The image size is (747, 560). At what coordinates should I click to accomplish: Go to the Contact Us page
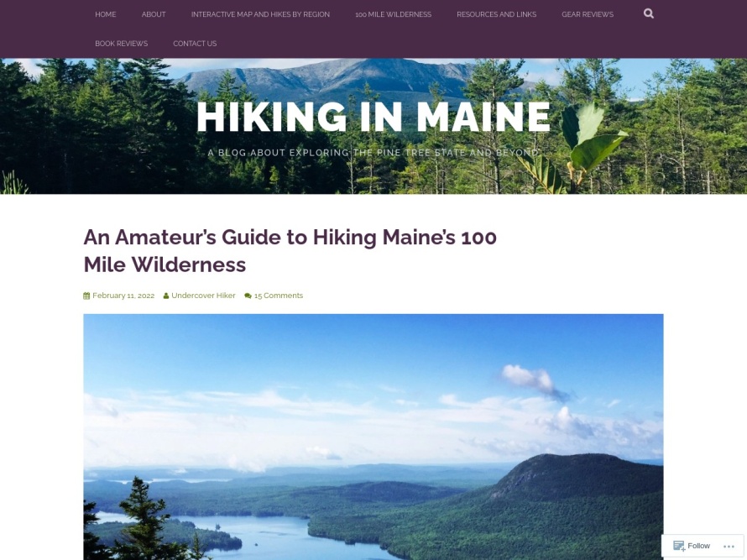195,44
